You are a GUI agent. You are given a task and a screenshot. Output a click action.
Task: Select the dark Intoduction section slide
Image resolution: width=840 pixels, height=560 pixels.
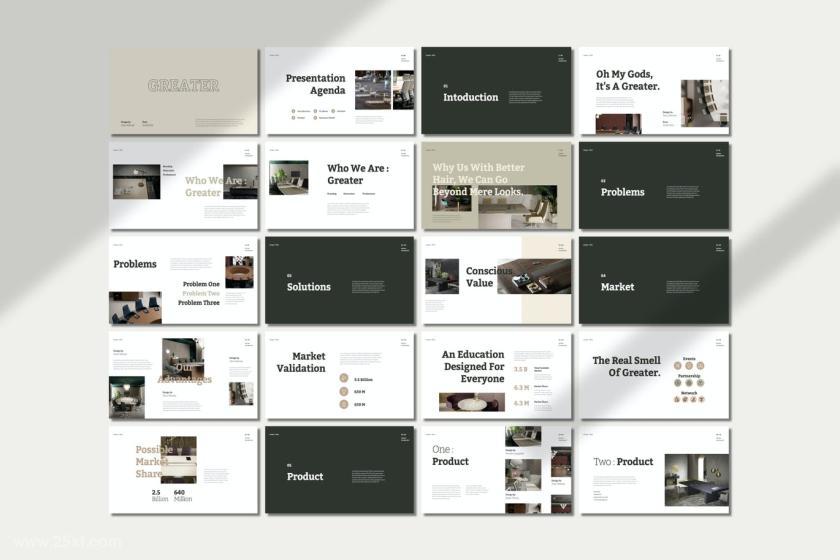[x=496, y=91]
